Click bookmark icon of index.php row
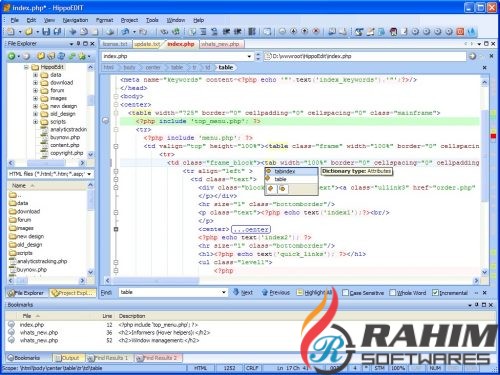 pyautogui.click(x=11, y=324)
